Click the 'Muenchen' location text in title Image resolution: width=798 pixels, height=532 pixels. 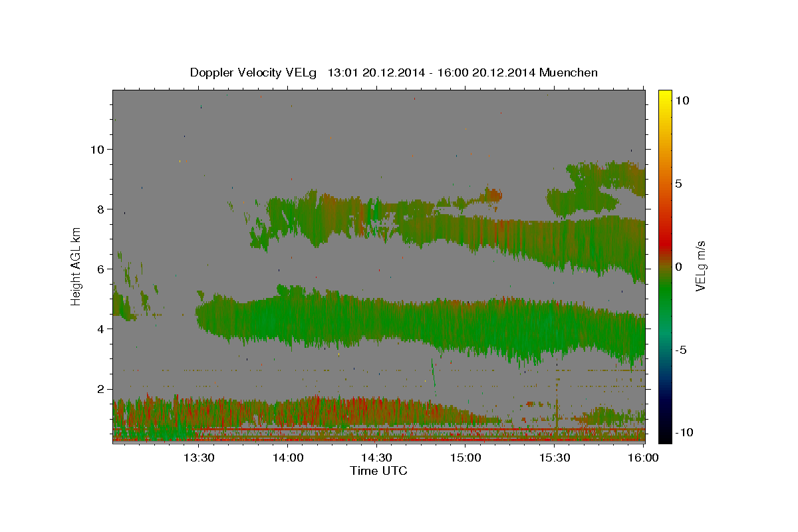tap(569, 72)
